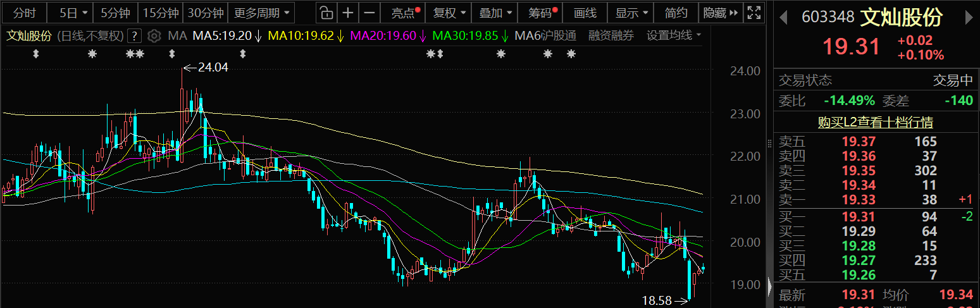Open MA settings gear icon
The width and height of the screenshot is (980, 308).
(x=154, y=35)
